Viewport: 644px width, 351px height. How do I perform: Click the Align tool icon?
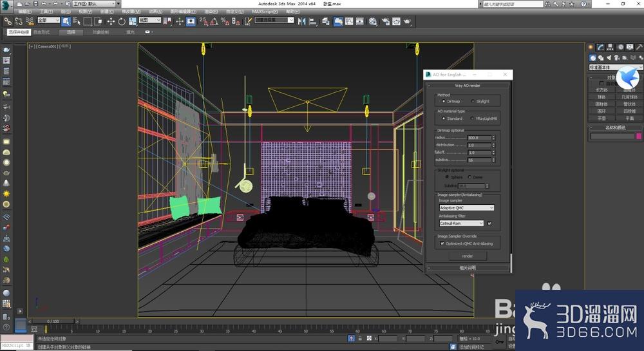pyautogui.click(x=313, y=21)
